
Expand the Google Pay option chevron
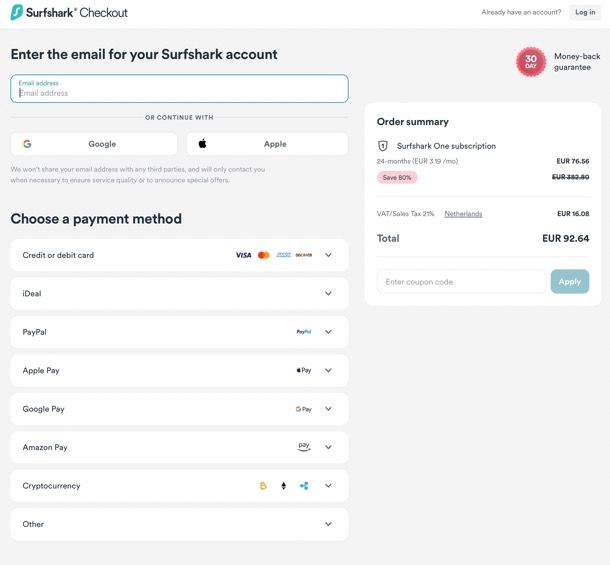coord(328,409)
